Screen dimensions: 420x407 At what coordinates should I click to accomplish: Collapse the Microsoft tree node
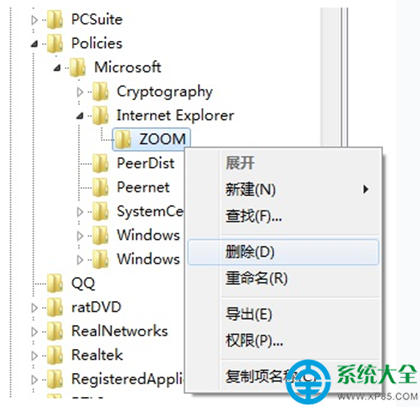pos(57,68)
